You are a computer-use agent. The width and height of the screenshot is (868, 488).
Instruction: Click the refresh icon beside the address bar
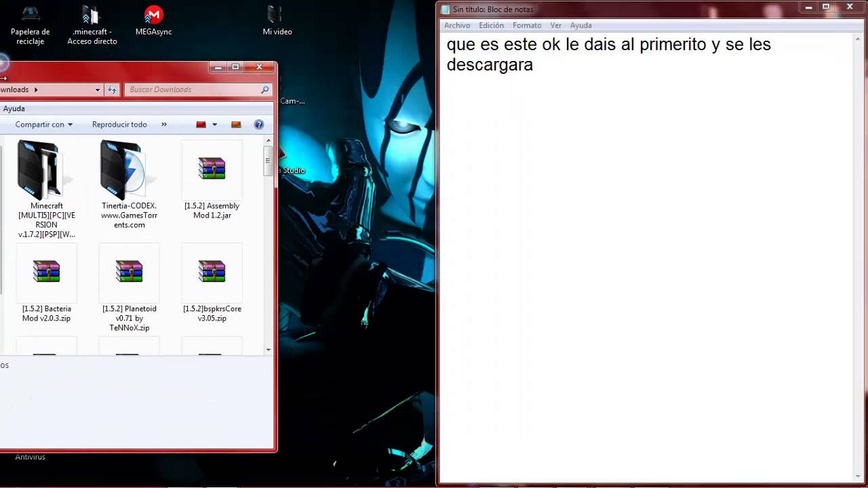click(113, 89)
